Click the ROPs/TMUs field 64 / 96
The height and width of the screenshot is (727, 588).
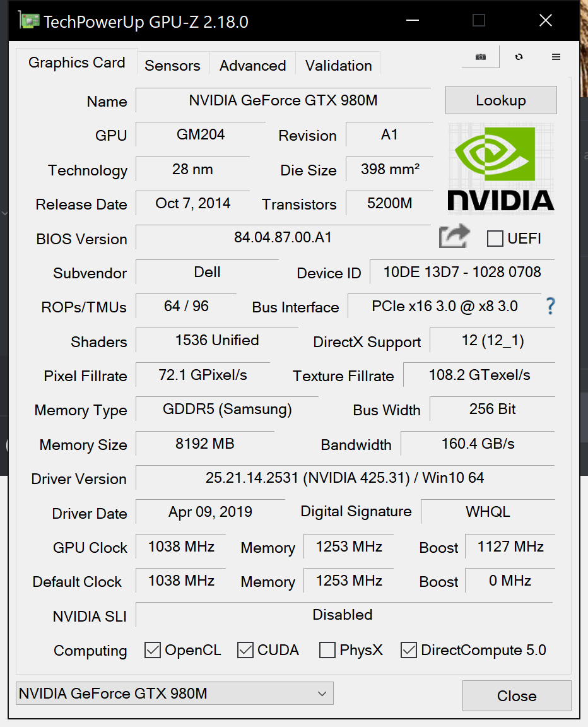[x=186, y=306]
